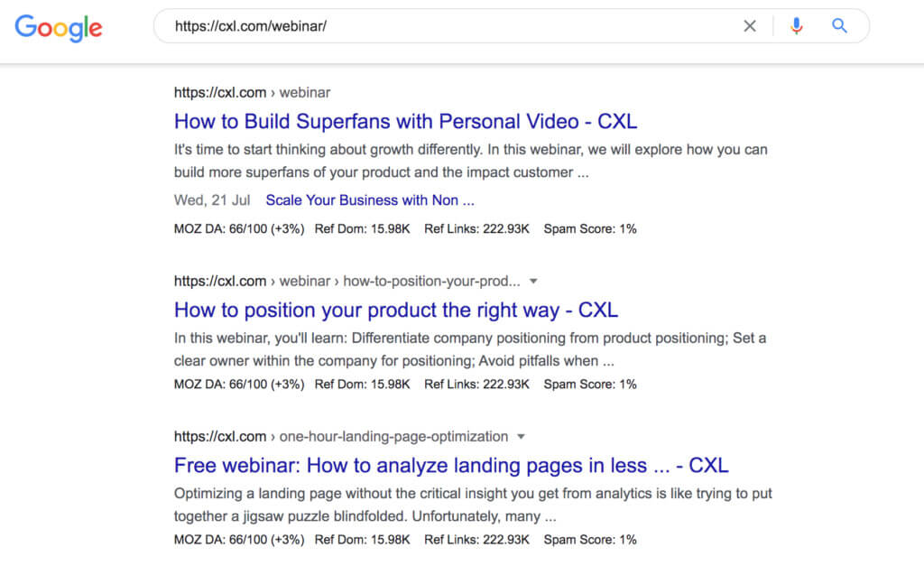Select the webinar breadcrumb segment in first result
The height and width of the screenshot is (575, 924).
(305, 92)
